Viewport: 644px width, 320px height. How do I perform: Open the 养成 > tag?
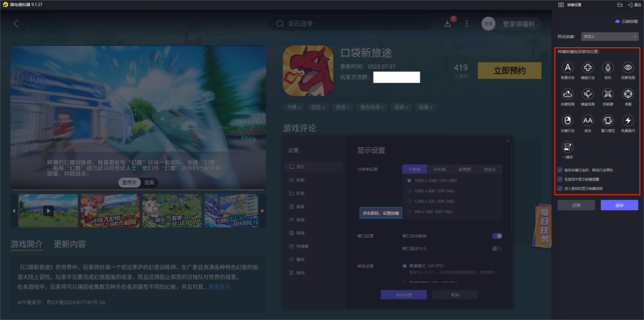click(x=342, y=107)
